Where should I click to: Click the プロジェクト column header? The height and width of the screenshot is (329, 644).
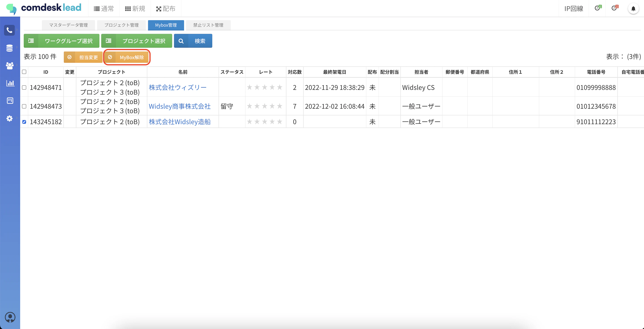tap(112, 72)
